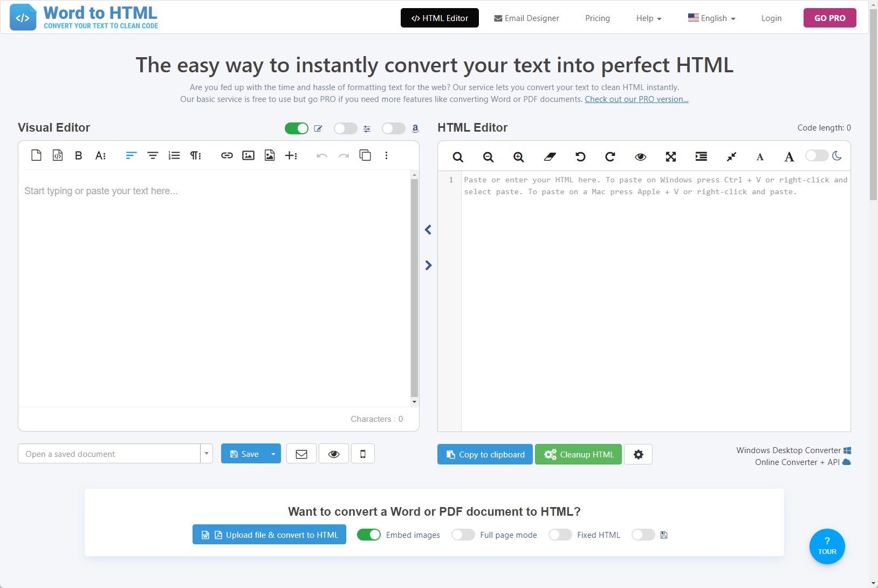Undo in the HTML Editor
This screenshot has height=588, width=878.
[x=580, y=156]
